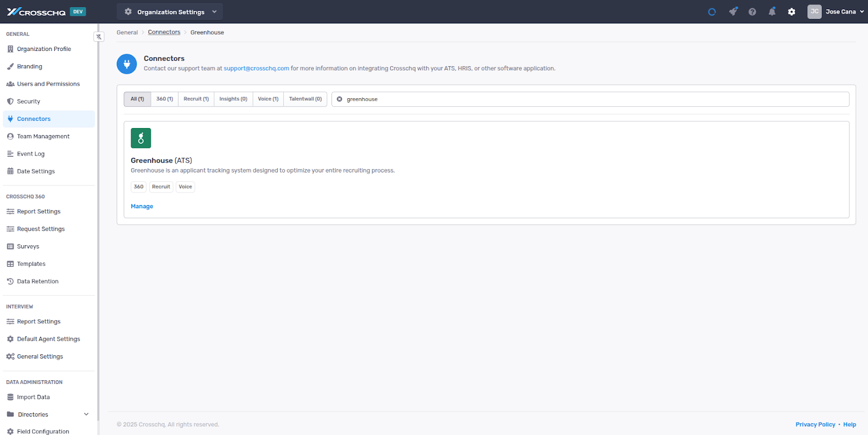Click the settings gear icon in header
The image size is (868, 435).
792,11
